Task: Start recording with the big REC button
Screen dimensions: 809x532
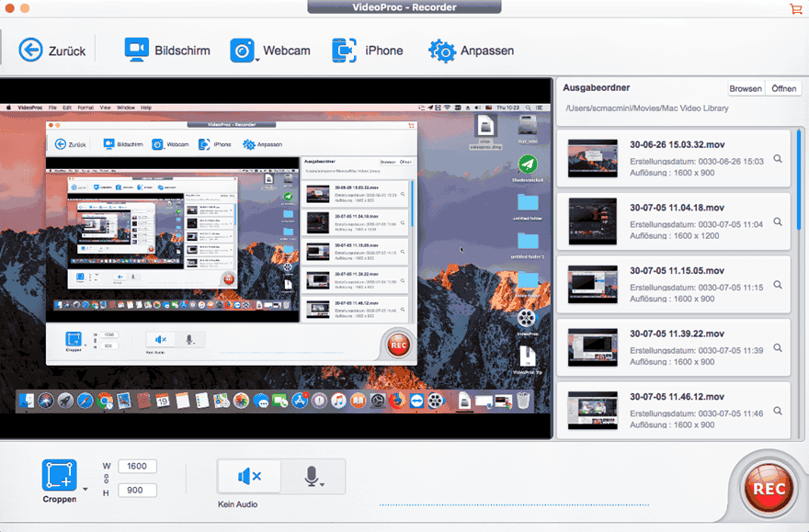Action: [769, 488]
